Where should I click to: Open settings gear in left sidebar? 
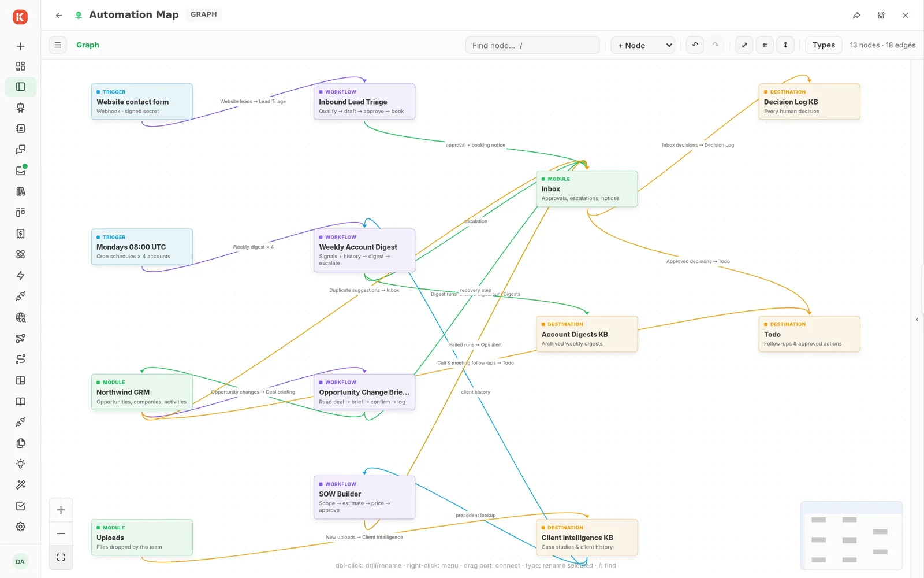point(20,527)
